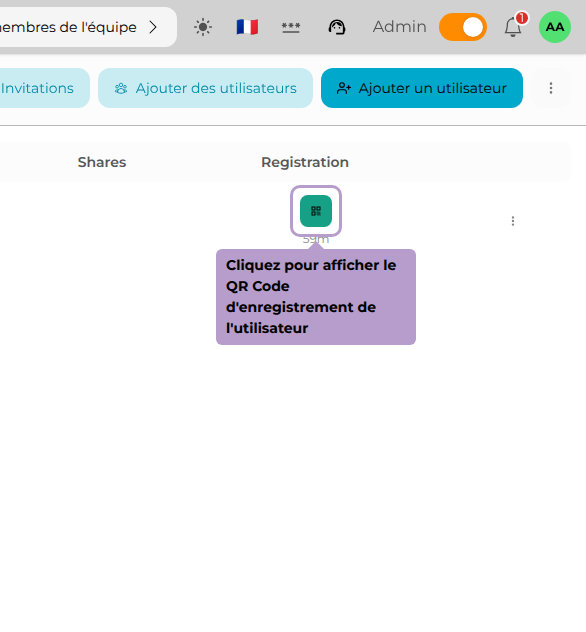Open the toolbar three-dot more menu
Screen dimensions: 586x632
tap(551, 88)
